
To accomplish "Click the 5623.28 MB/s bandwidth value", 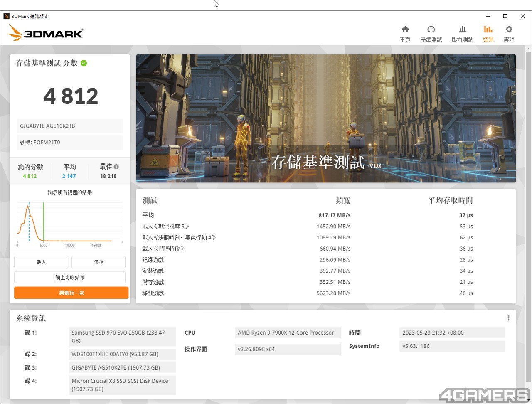I will pyautogui.click(x=333, y=293).
